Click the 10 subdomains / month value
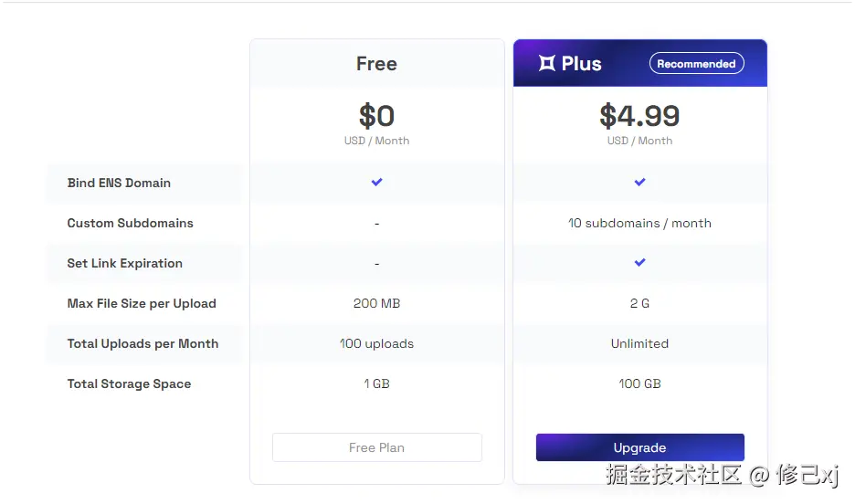The image size is (855, 504). pos(639,223)
